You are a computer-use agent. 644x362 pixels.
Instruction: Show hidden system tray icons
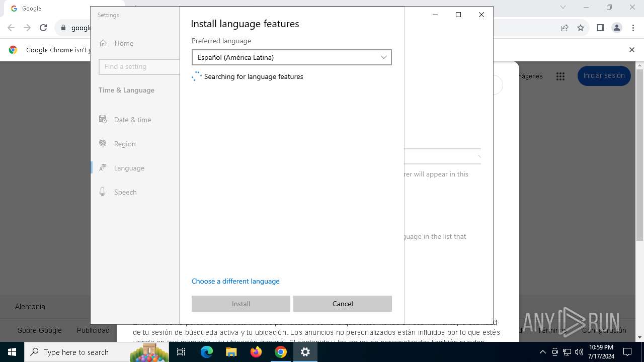(x=542, y=352)
